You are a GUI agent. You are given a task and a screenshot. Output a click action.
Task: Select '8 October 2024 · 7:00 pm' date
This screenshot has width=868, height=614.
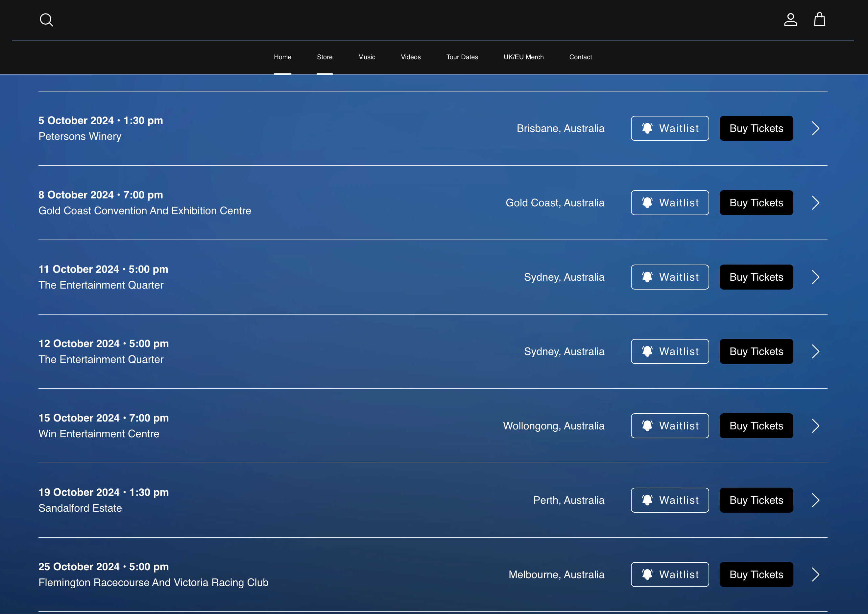click(101, 195)
